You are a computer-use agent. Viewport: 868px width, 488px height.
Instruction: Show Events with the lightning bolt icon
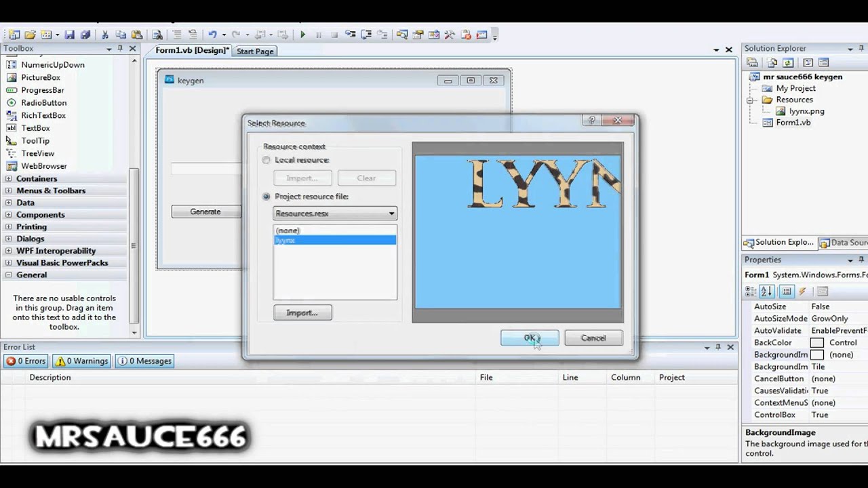[x=803, y=291]
